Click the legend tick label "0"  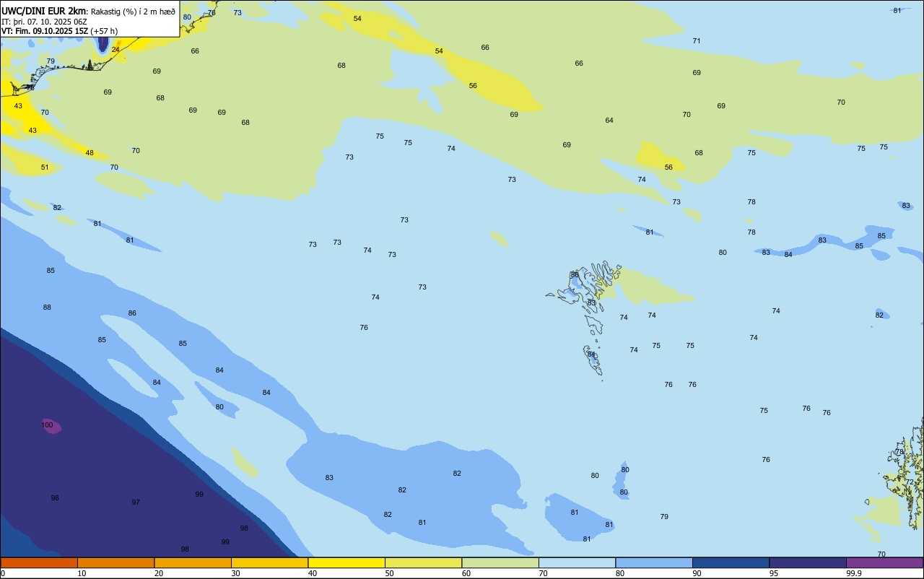tap(3, 573)
